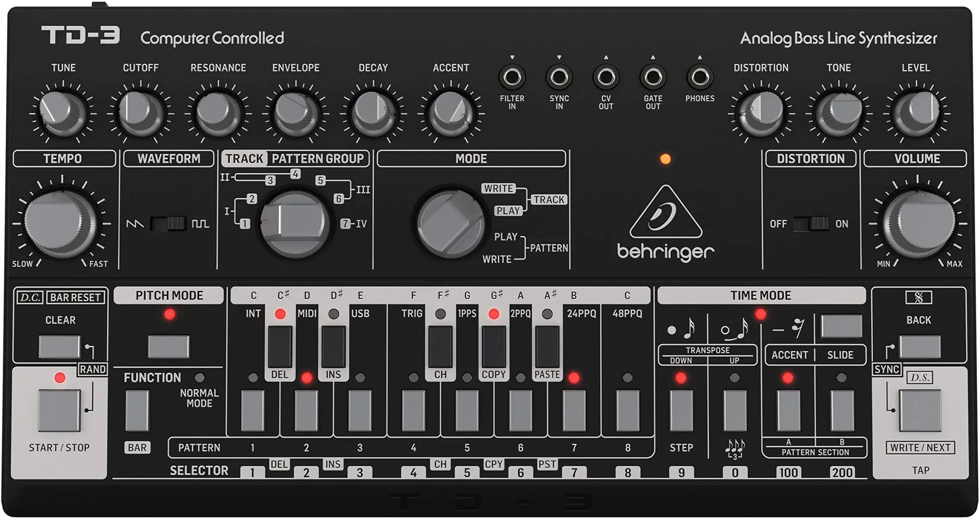Click the red LED above pattern key 7
This screenshot has width=980, height=518.
click(574, 378)
